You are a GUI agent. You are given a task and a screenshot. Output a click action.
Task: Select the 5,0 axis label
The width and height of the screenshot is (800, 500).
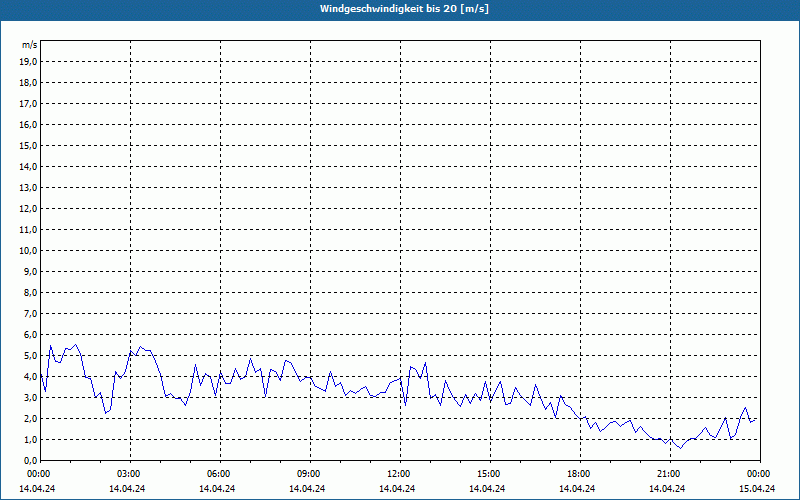pos(30,355)
